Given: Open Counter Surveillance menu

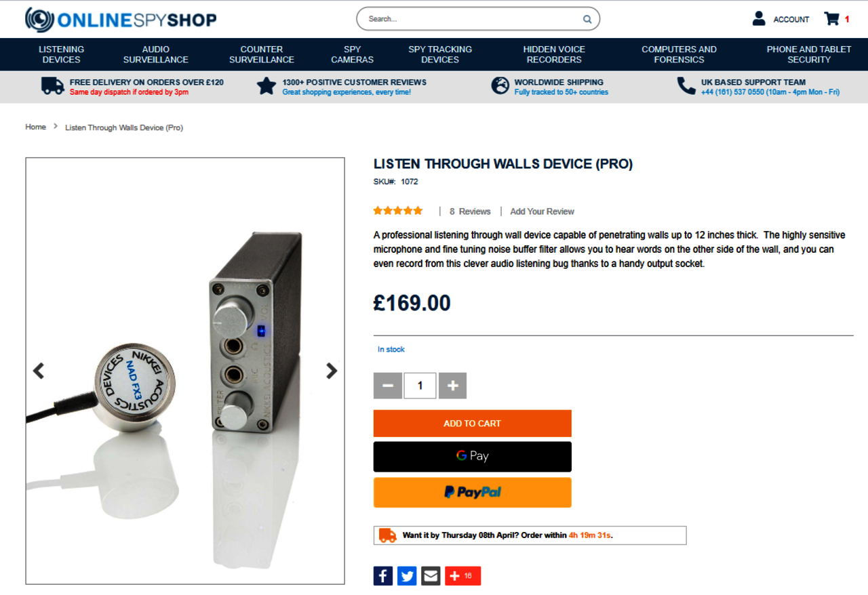Looking at the screenshot, I should click(x=262, y=54).
